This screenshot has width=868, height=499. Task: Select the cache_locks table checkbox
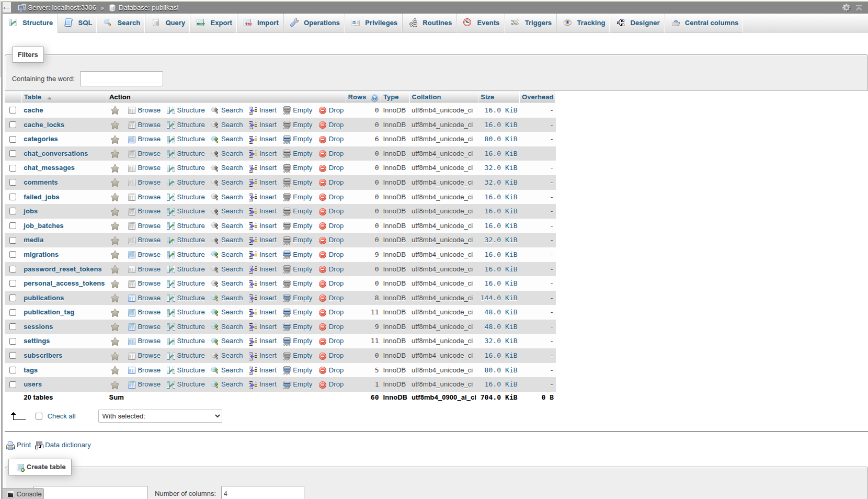point(13,125)
